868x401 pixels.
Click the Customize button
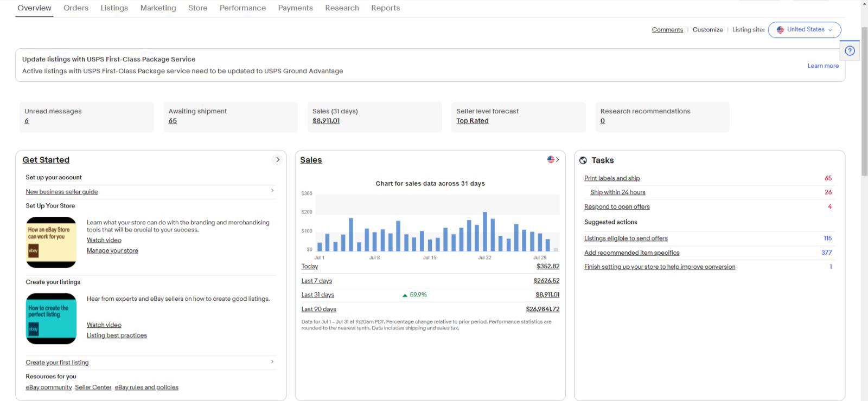pyautogui.click(x=707, y=30)
